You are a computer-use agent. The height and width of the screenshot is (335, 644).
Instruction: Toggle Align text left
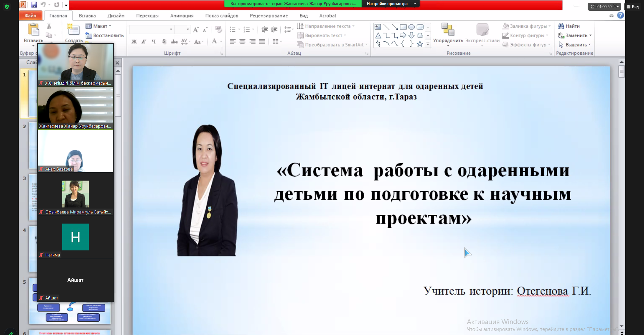coord(232,42)
